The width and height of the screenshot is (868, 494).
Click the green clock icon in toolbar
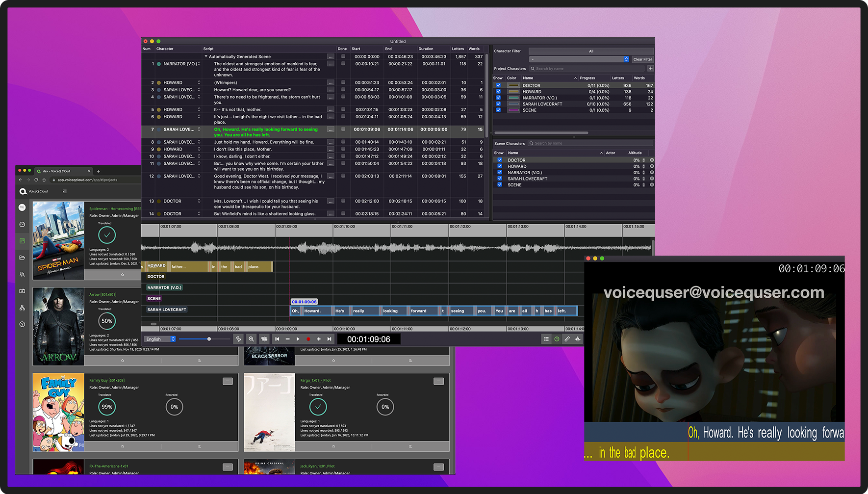click(557, 339)
